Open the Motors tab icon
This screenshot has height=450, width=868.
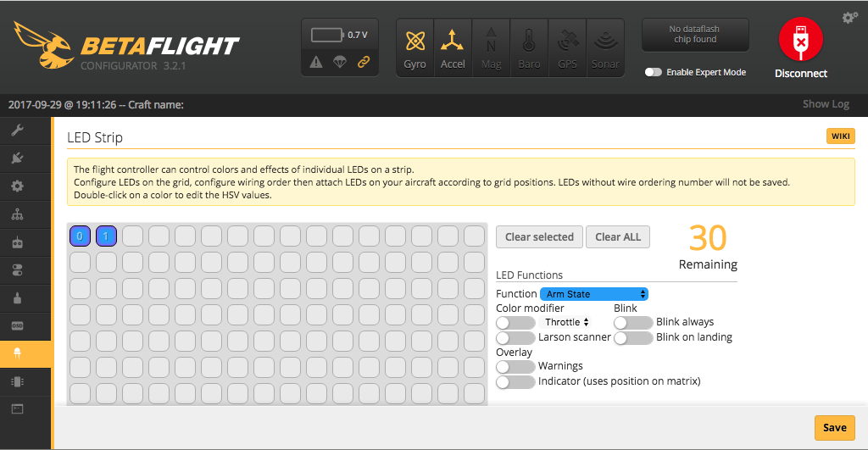tap(17, 298)
